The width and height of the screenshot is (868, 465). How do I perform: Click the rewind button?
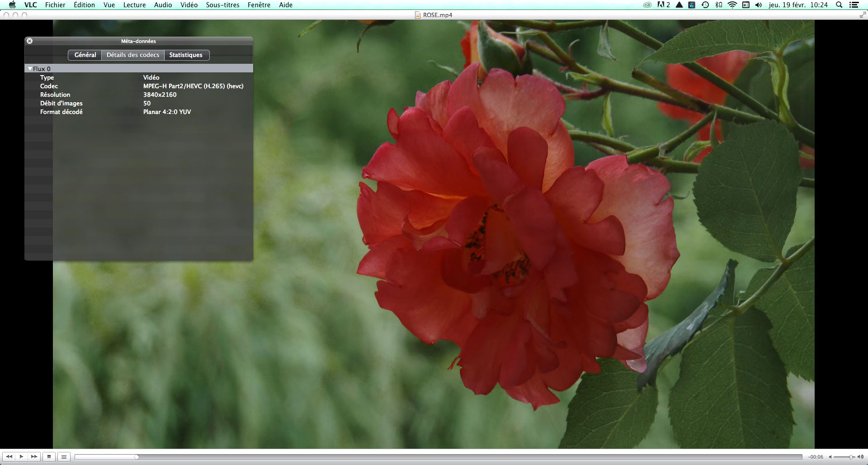[9, 457]
